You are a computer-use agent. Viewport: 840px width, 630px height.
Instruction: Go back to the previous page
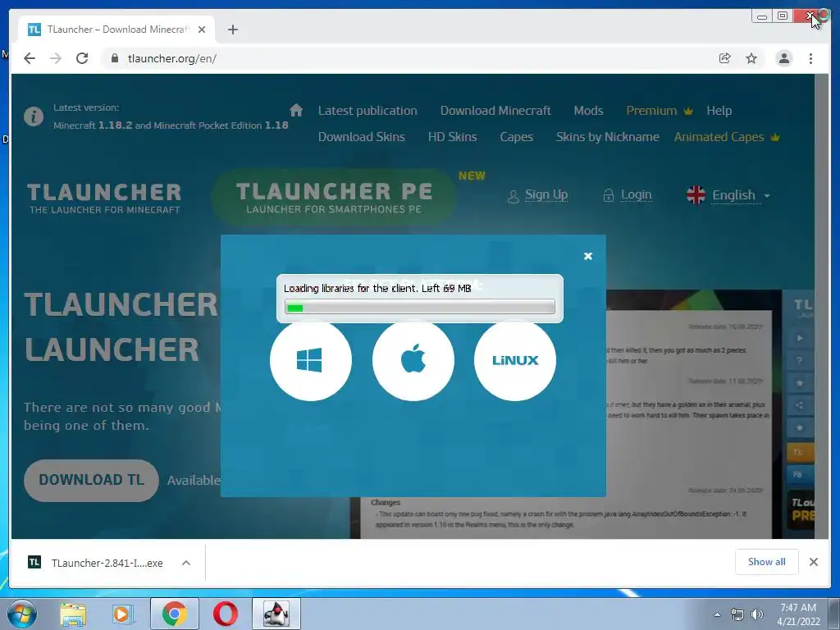point(30,58)
